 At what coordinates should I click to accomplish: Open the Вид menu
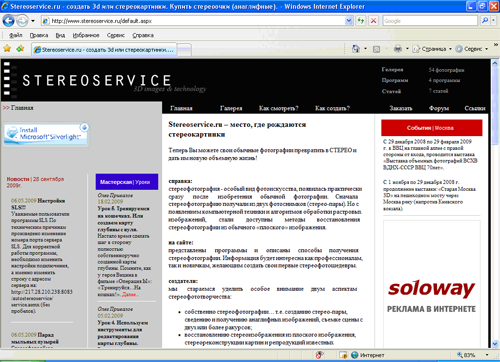60,35
